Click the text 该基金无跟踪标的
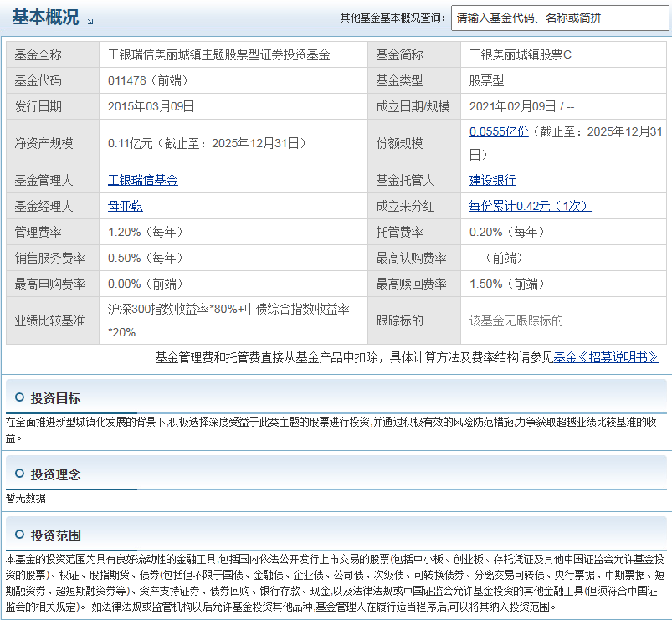Viewport: 672px width, 620px height. click(516, 320)
